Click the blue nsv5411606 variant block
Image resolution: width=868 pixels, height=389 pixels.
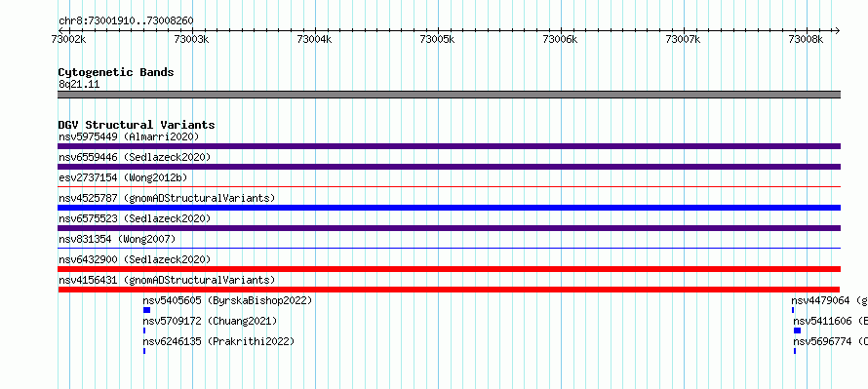coord(797,331)
